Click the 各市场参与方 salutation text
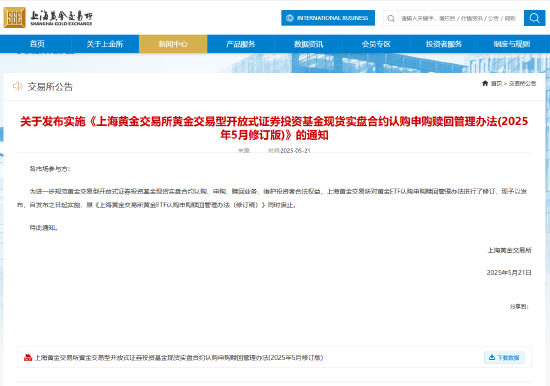The image size is (550, 386). coord(50,169)
